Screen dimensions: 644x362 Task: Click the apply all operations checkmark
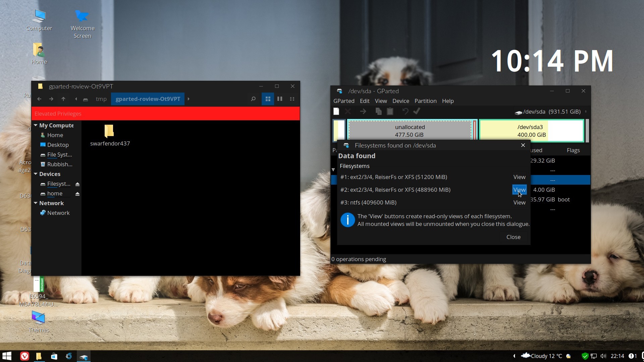tap(417, 112)
